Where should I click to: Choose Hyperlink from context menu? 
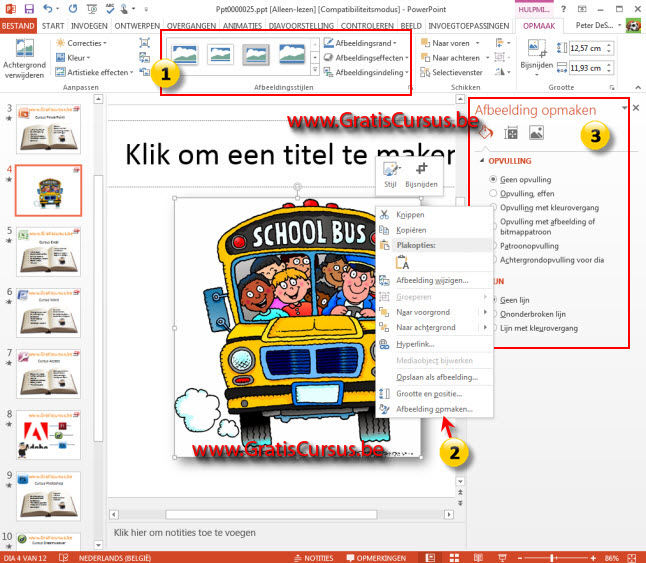(434, 344)
